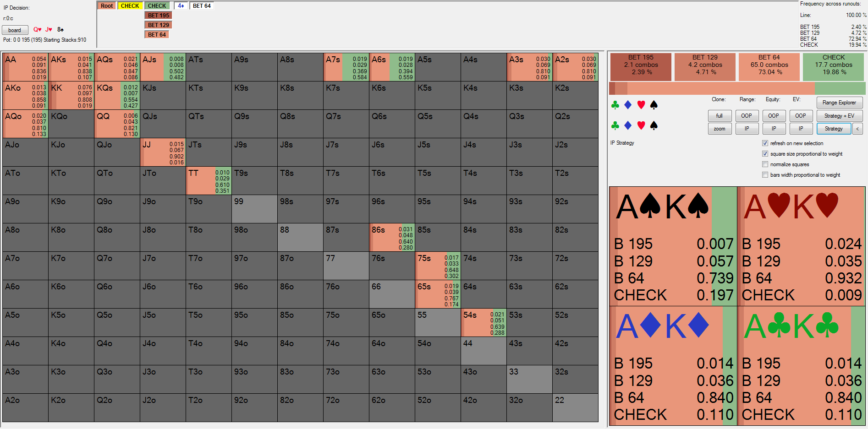Select the black spade icon in the upper suit row

tap(654, 105)
